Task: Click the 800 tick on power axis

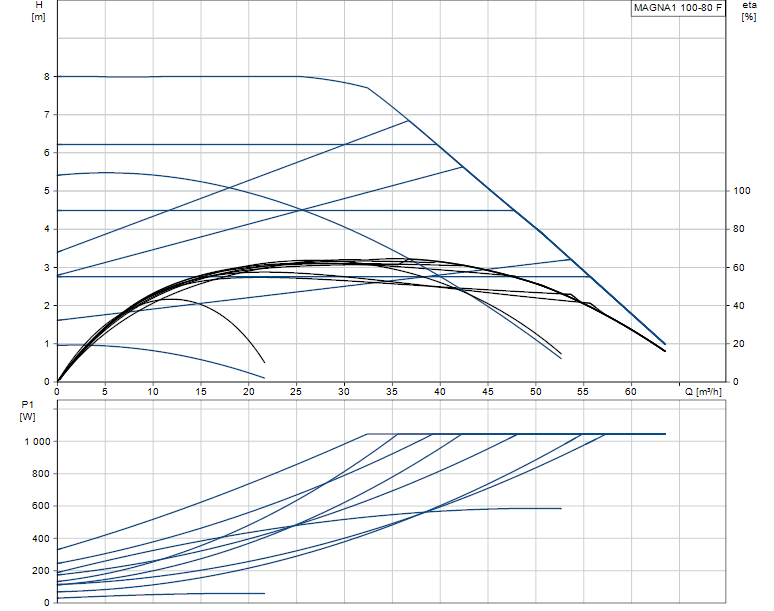Action: (x=41, y=473)
